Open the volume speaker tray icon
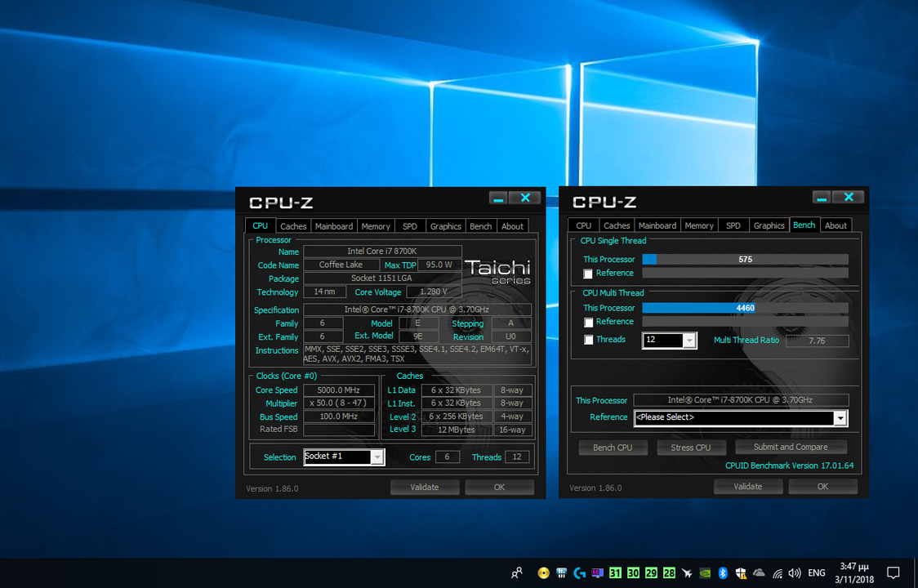 coord(795,572)
